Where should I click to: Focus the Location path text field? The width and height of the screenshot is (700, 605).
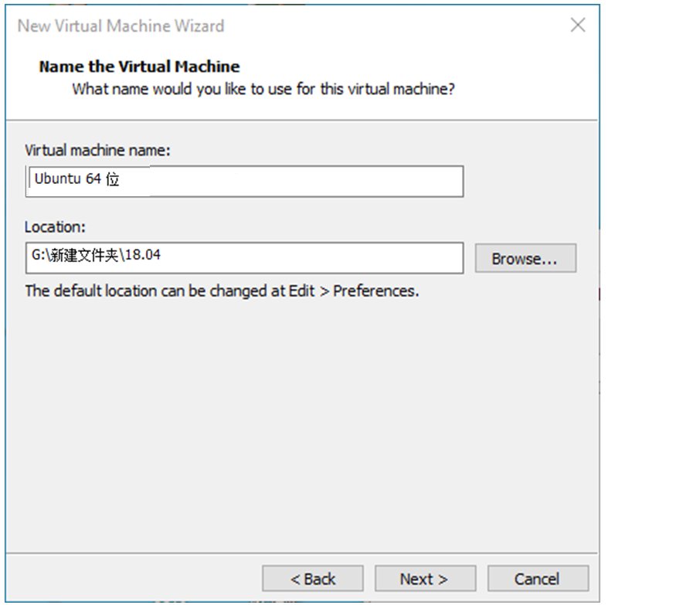(245, 258)
